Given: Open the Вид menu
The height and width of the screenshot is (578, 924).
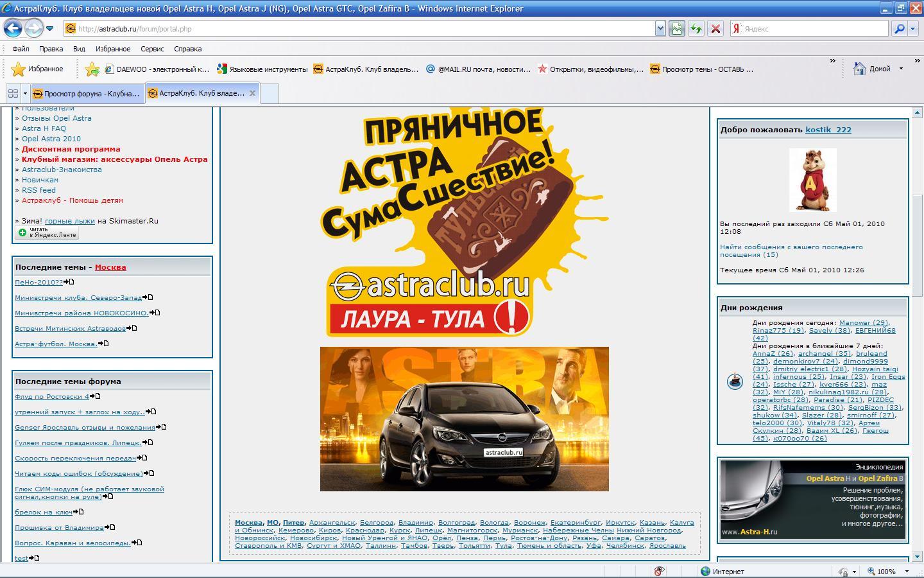Looking at the screenshot, I should 79,49.
